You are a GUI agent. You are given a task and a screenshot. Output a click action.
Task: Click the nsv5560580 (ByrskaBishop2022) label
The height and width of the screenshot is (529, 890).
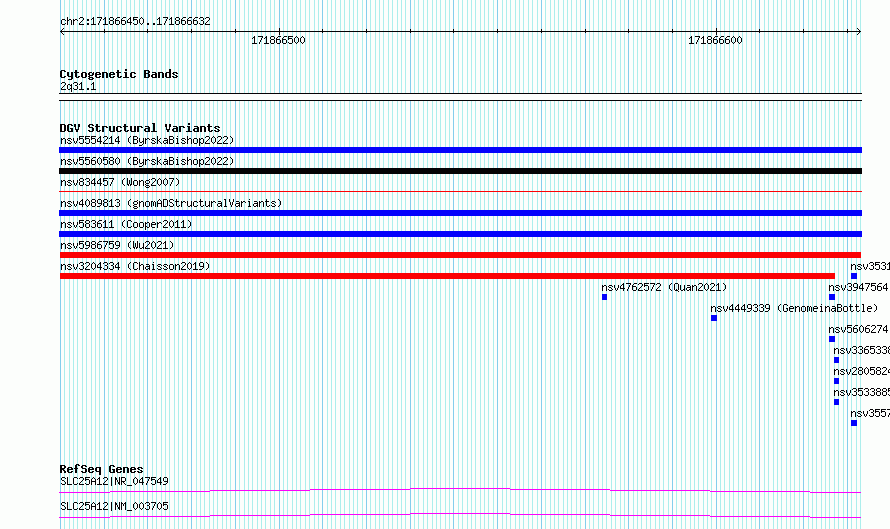tap(147, 161)
